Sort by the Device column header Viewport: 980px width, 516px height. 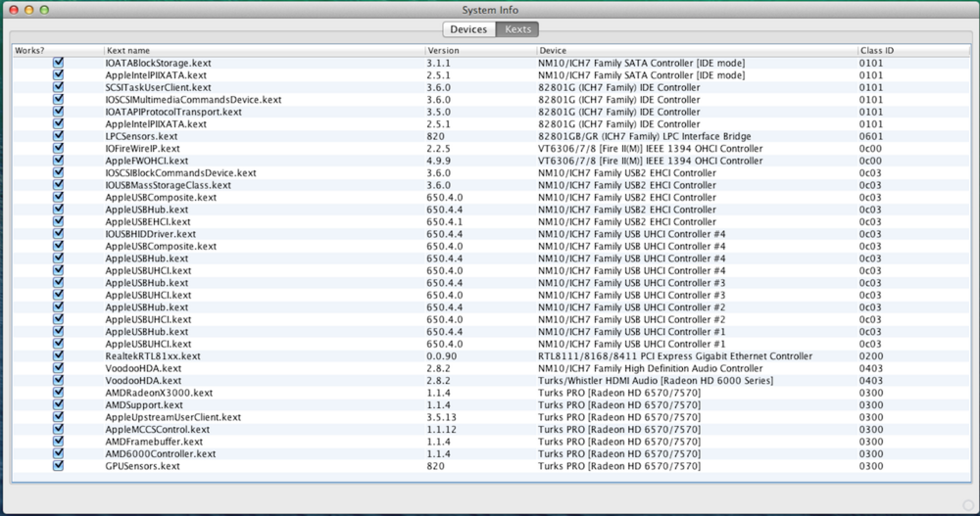click(695, 50)
